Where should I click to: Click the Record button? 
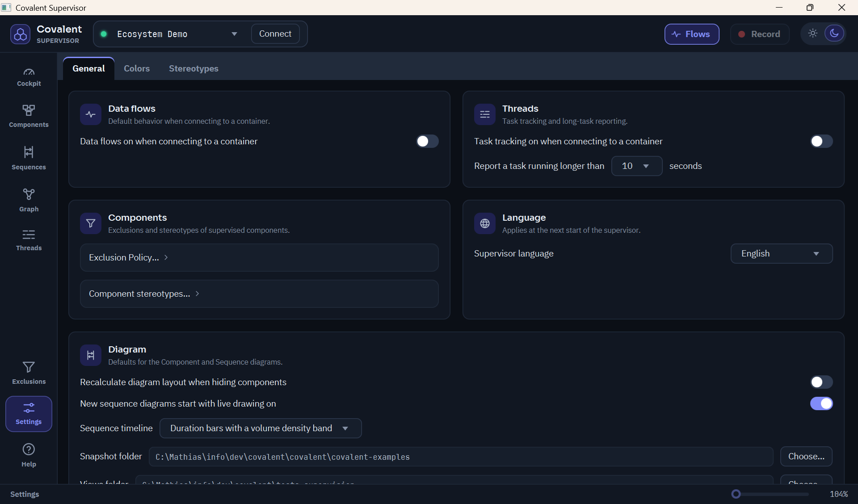759,34
